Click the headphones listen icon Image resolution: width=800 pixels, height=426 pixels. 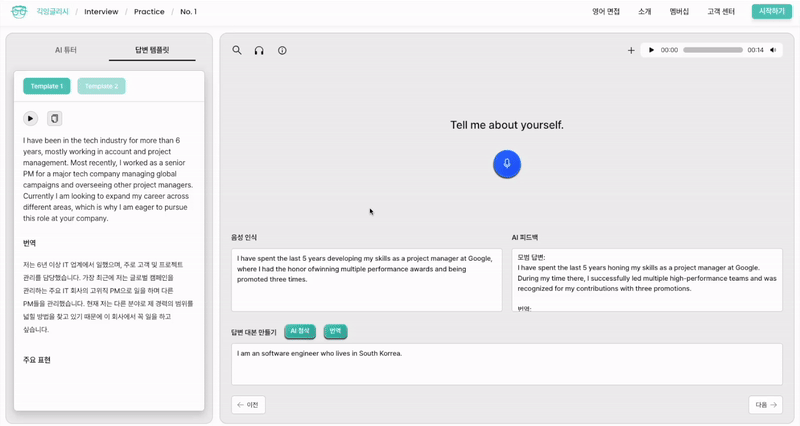[x=259, y=50]
